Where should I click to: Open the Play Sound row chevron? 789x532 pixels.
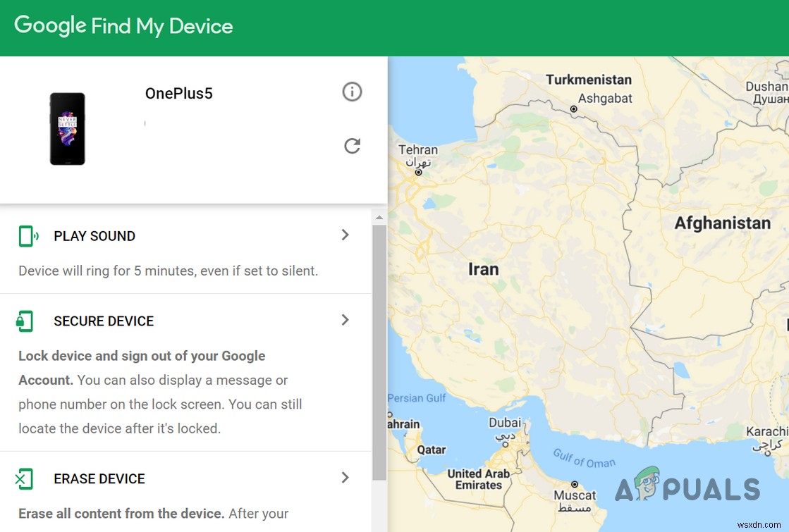coord(345,235)
